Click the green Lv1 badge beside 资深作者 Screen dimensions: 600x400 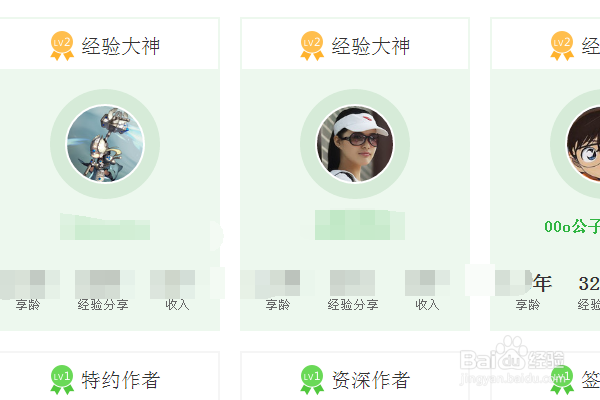point(312,380)
